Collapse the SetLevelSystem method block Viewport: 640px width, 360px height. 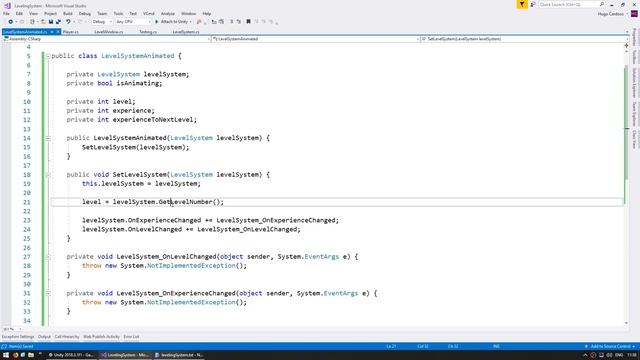pos(48,175)
